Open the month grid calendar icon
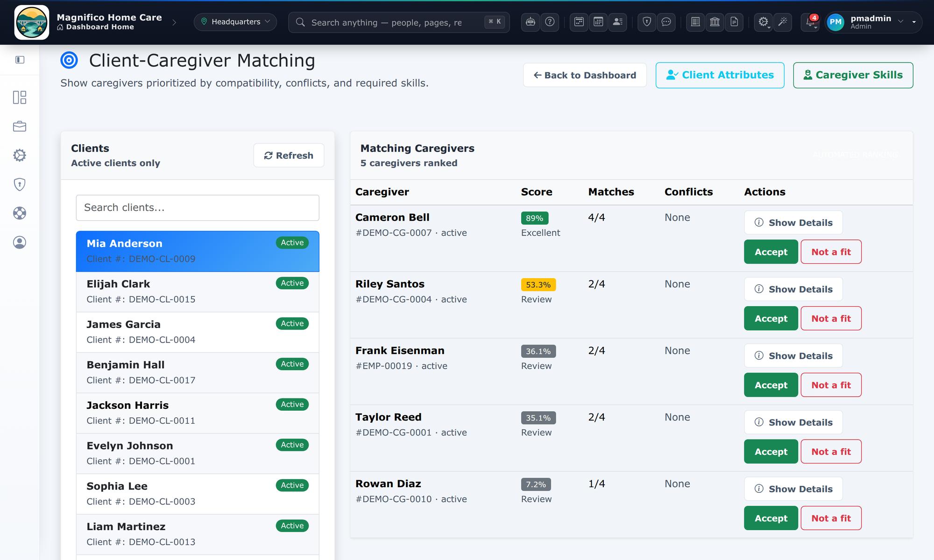934x560 pixels. coord(598,22)
